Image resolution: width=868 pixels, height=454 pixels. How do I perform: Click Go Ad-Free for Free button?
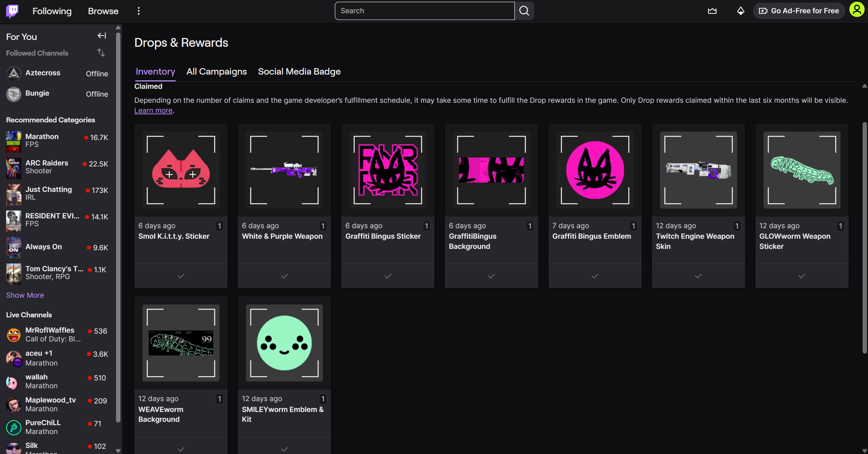pos(799,11)
